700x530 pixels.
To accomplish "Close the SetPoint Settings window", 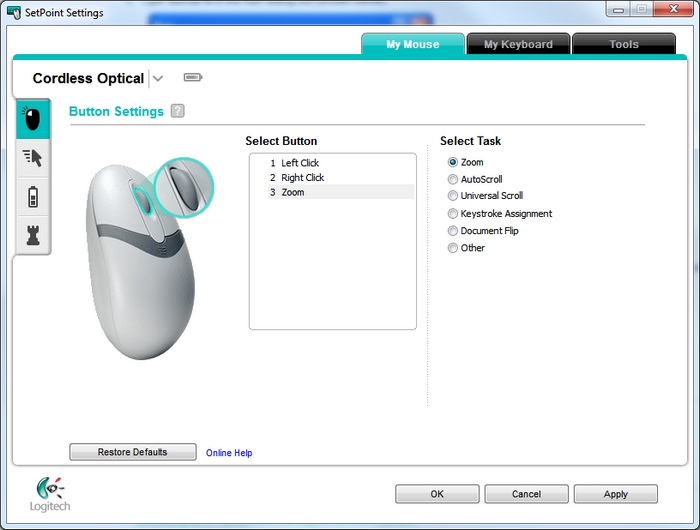I will [x=673, y=9].
